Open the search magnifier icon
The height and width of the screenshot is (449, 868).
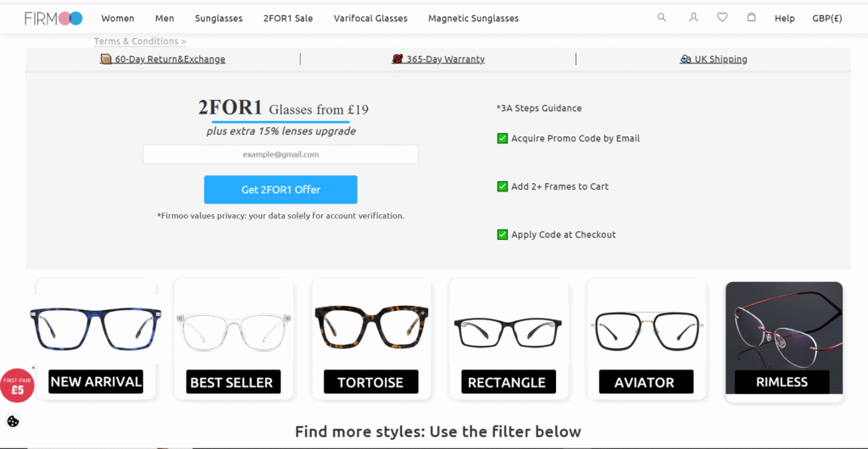[661, 17]
